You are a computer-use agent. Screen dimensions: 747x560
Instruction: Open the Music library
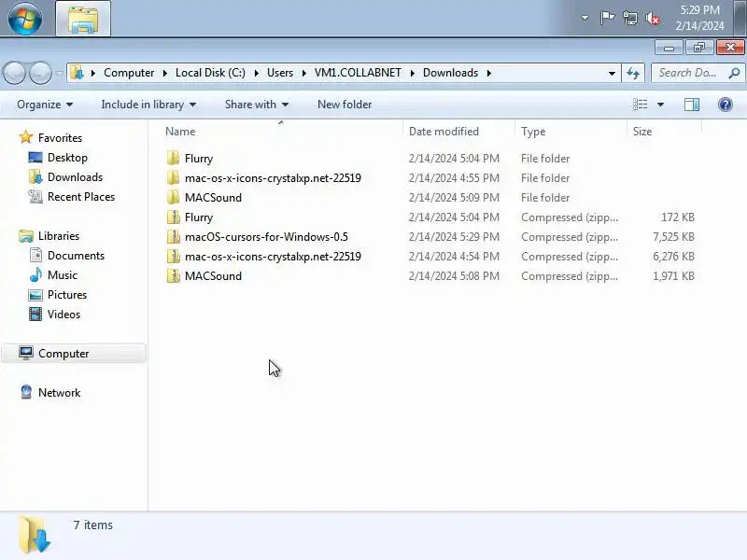[x=62, y=274]
